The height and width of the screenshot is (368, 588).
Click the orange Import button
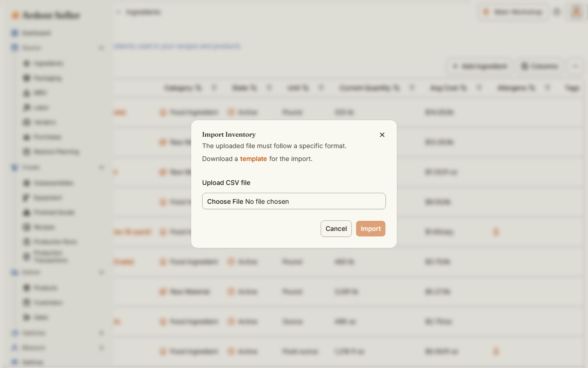coord(371,229)
